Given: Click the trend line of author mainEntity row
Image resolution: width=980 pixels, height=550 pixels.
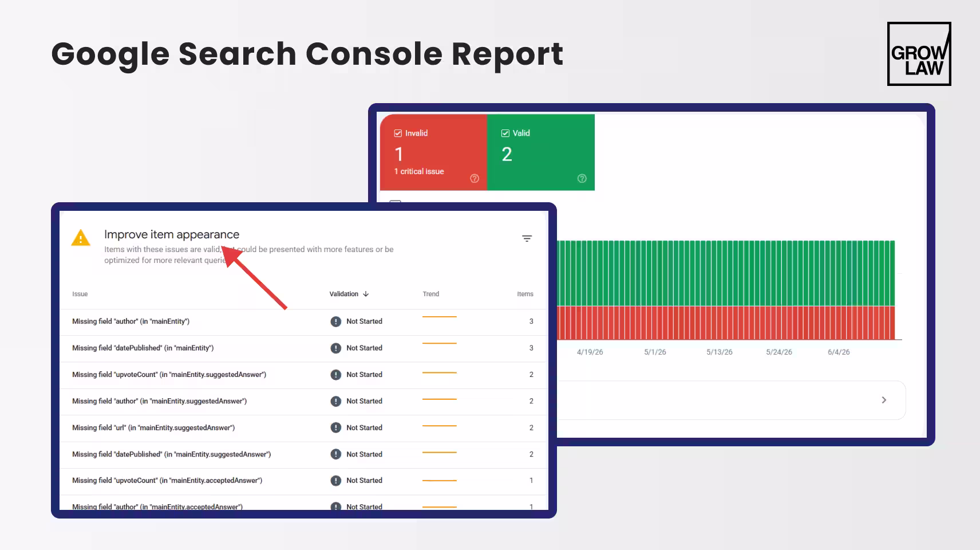Looking at the screenshot, I should (440, 316).
